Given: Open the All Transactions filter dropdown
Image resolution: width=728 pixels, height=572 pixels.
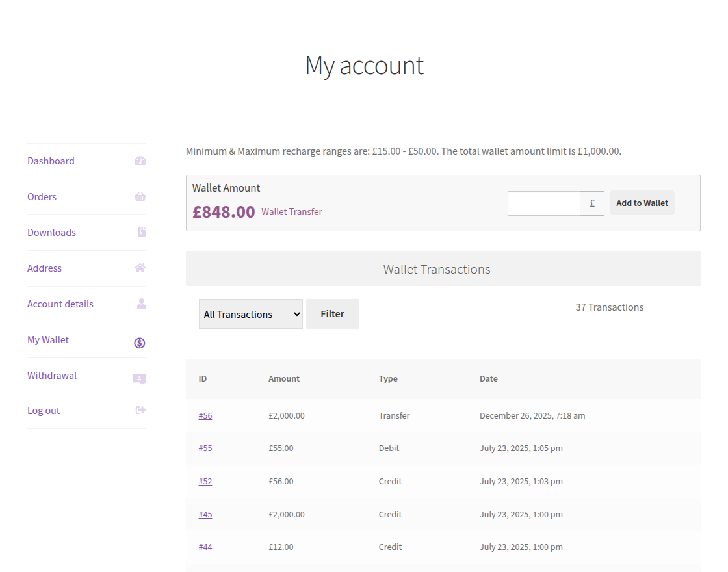Looking at the screenshot, I should click(251, 313).
